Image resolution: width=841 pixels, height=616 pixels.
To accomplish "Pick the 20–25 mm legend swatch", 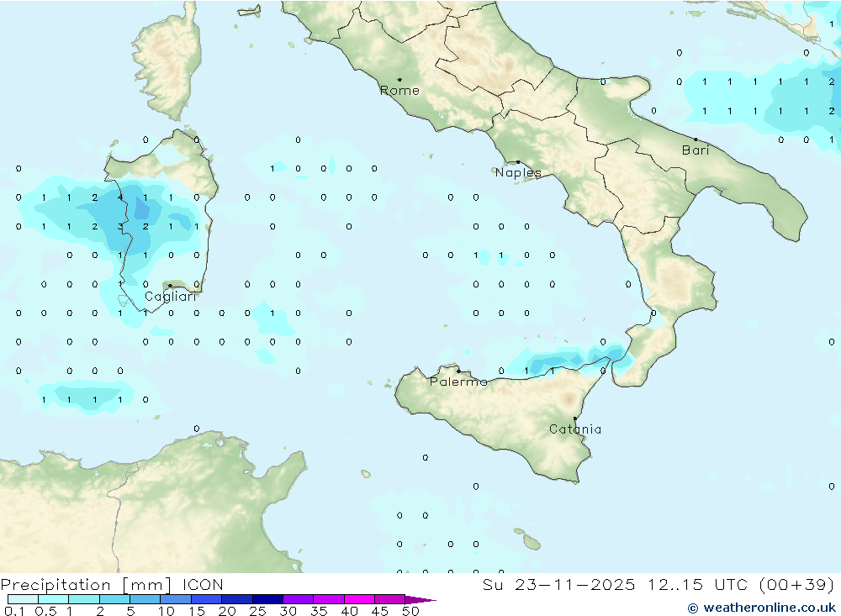I will 237,599.
